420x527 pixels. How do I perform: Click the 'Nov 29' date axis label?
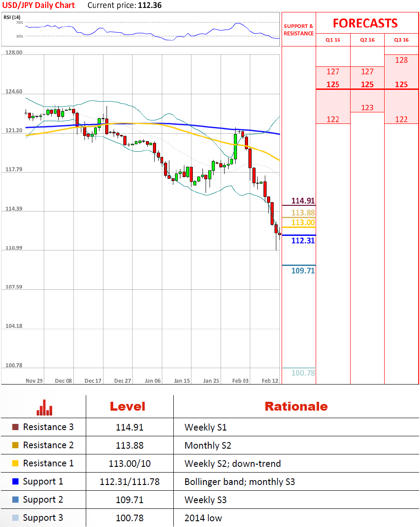pos(34,381)
